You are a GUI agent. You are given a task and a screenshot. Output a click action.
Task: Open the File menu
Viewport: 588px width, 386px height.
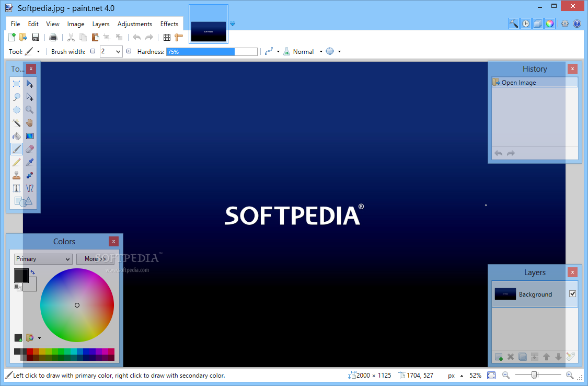click(x=15, y=24)
